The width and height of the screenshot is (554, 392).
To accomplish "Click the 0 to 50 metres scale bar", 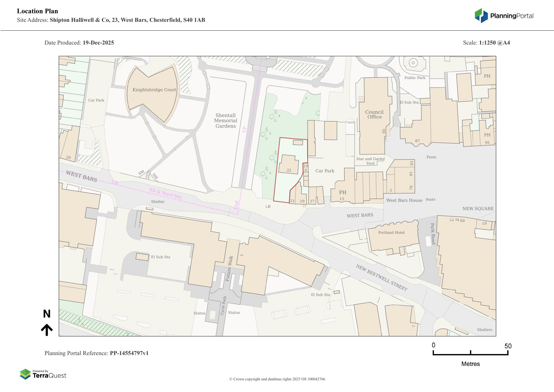I will coord(470,353).
